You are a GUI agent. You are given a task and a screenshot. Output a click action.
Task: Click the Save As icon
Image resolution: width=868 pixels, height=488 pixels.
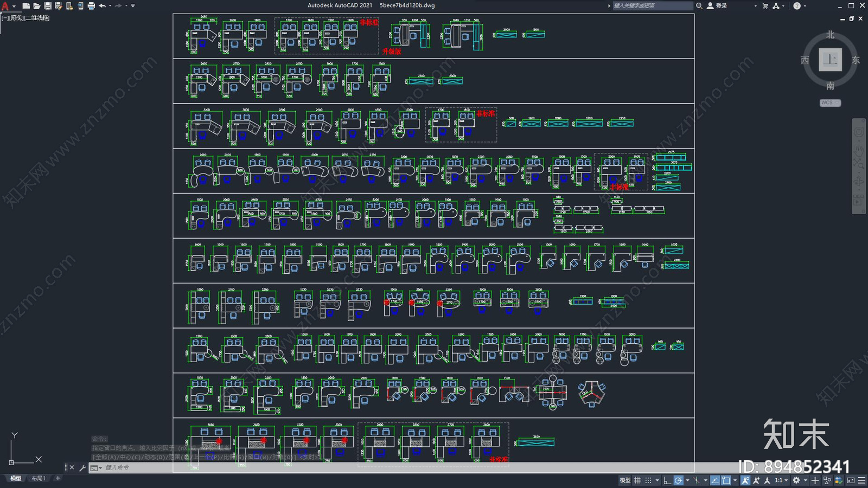pos(59,6)
